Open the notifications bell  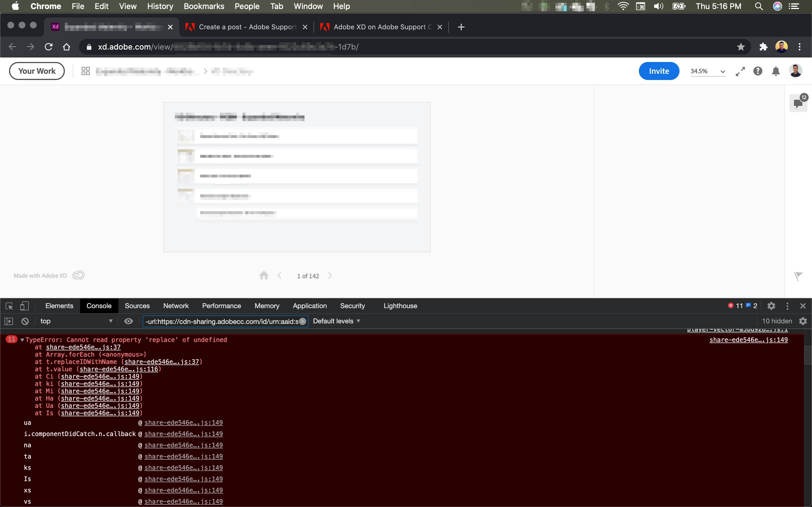coord(775,72)
